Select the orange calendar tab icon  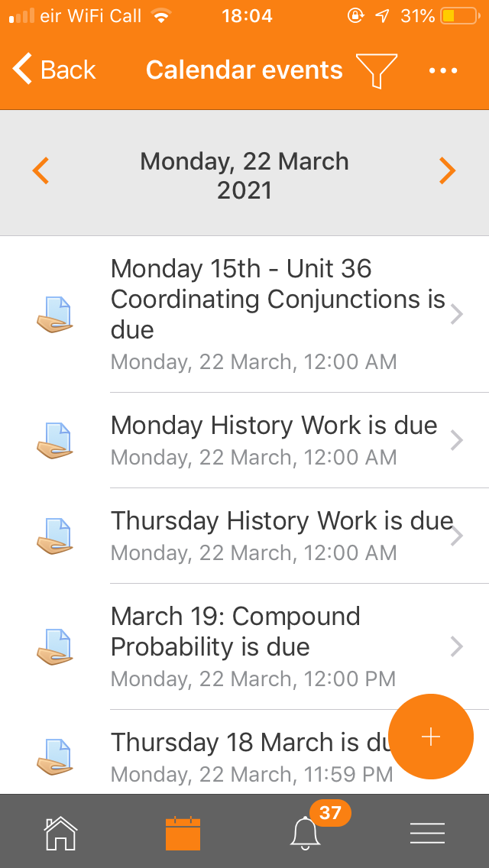pos(183,833)
